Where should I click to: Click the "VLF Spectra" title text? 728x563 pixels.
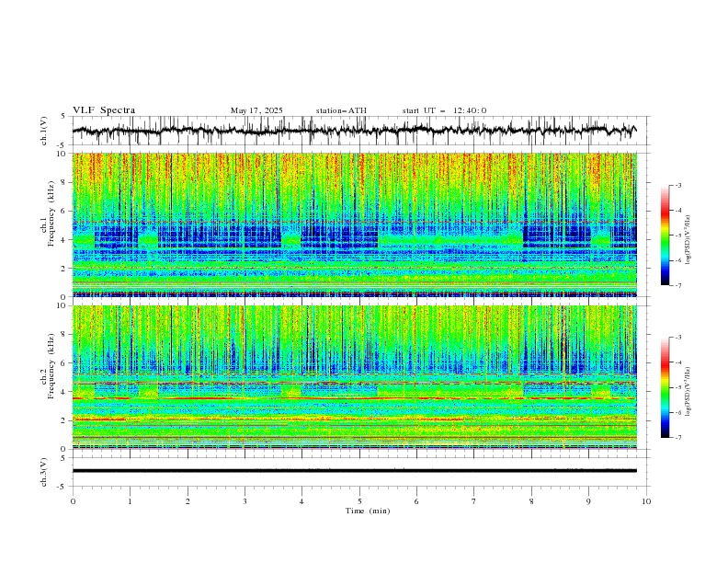pyautogui.click(x=104, y=110)
